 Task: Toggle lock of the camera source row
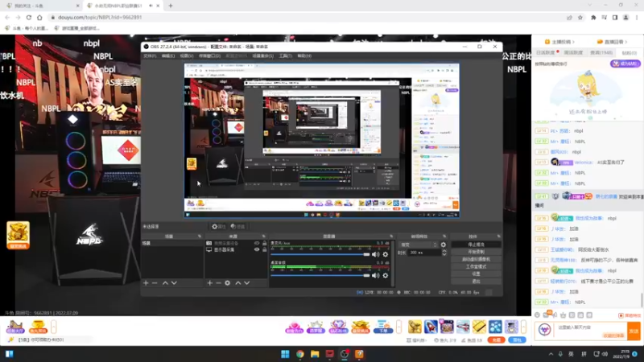[x=265, y=244]
